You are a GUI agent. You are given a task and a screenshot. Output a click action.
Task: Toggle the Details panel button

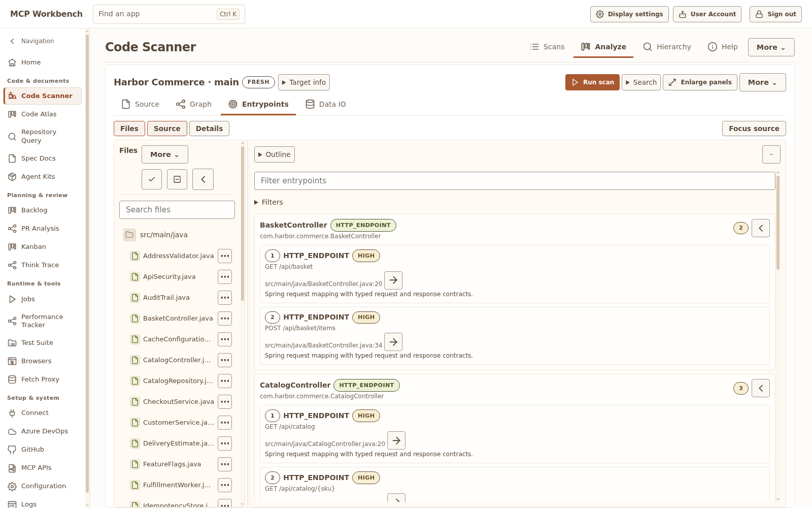point(209,129)
